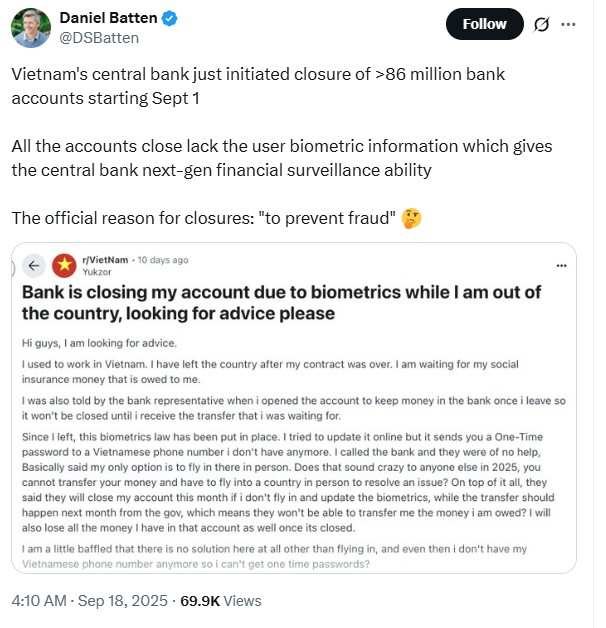The width and height of the screenshot is (606, 628).
Task: Click the paragraph about social insurance money
Action: tap(270, 372)
